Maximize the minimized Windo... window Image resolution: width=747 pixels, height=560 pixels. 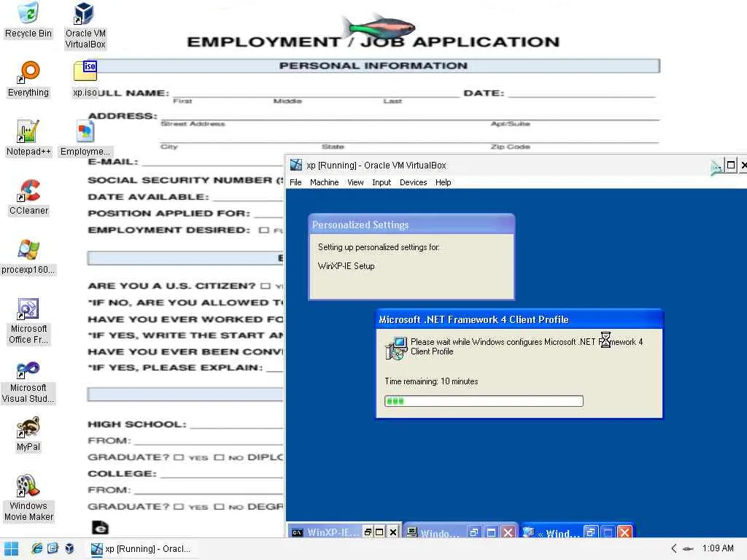click(491, 532)
